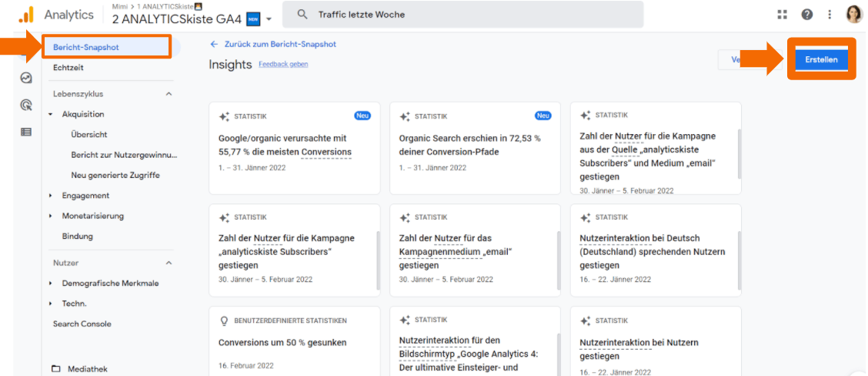This screenshot has width=868, height=376.
Task: Click sparkle icon on Organic Search card
Action: (405, 116)
